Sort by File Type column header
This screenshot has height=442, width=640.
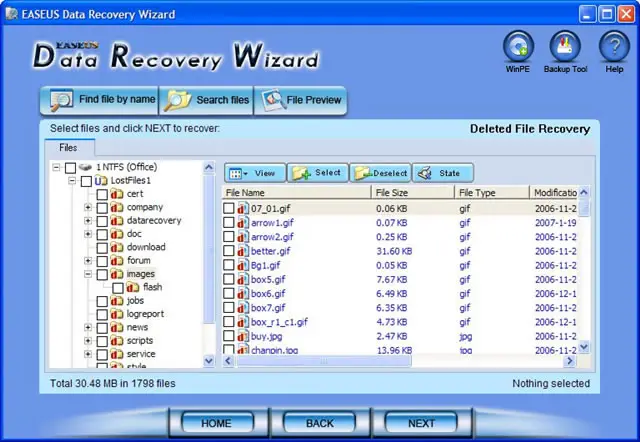click(492, 193)
